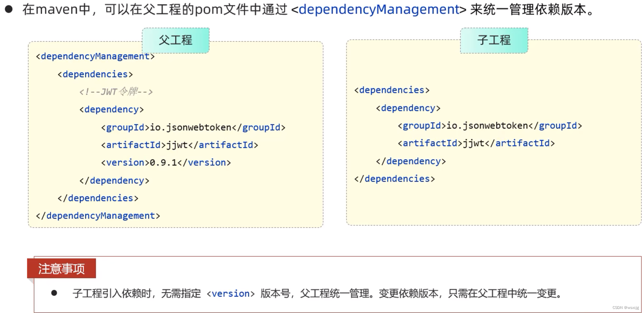Click artifactId jjwt line in child project
This screenshot has width=644, height=313.
(476, 143)
